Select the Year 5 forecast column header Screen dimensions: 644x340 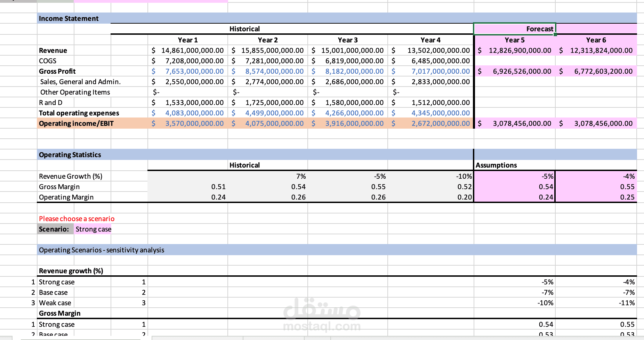[x=515, y=40]
